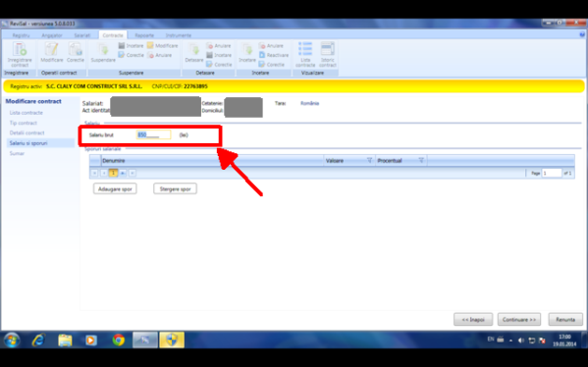Click Corectie in Operatii contract group
The width and height of the screenshot is (588, 367).
(76, 52)
